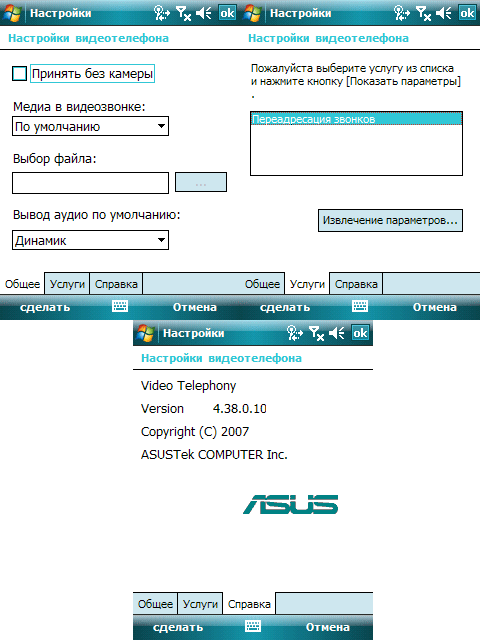The height and width of the screenshot is (640, 480).
Task: Tap 'Отмена' softkey in top-right screen
Action: (x=435, y=307)
